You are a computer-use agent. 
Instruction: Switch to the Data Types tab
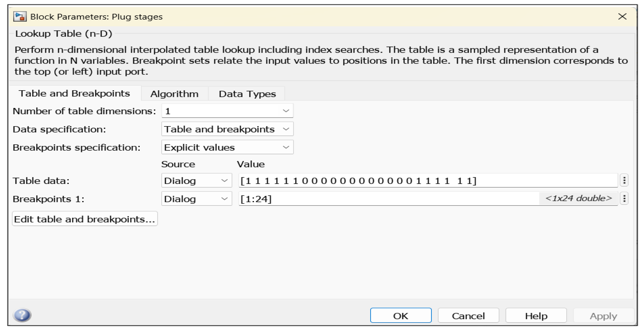click(247, 94)
